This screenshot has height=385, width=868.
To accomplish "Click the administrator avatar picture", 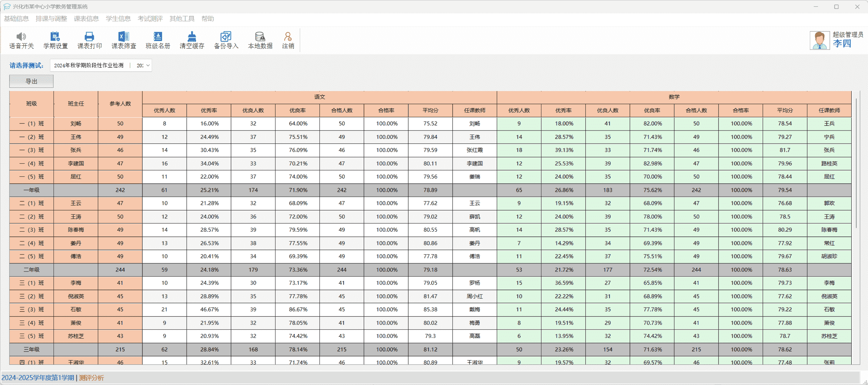I will tap(819, 40).
